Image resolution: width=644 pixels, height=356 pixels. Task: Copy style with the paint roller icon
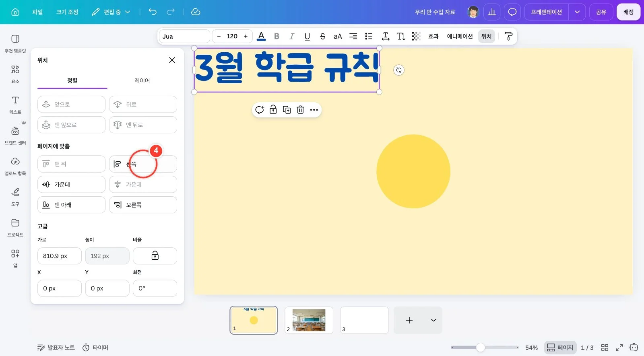tap(508, 36)
